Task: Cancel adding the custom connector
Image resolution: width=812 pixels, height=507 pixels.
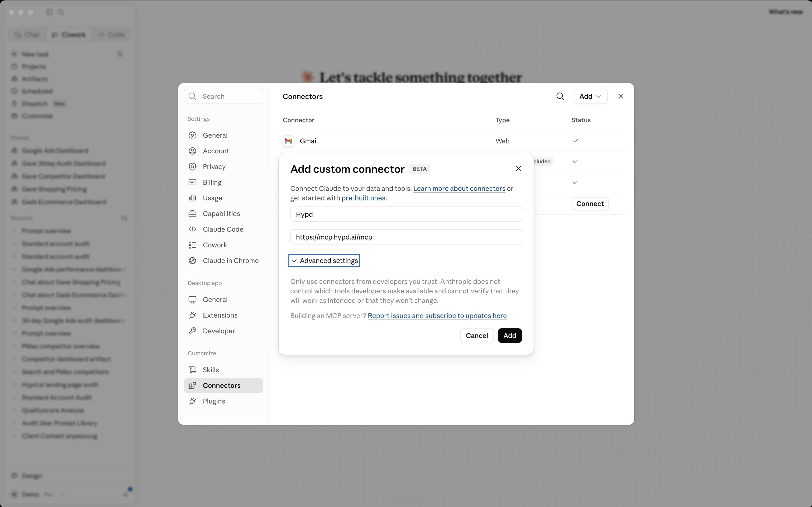Action: tap(477, 336)
